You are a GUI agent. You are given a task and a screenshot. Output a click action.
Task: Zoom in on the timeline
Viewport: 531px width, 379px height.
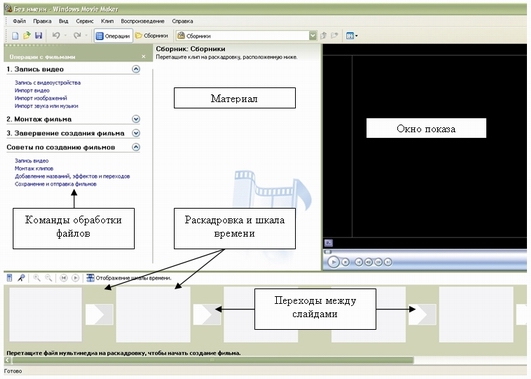37,278
